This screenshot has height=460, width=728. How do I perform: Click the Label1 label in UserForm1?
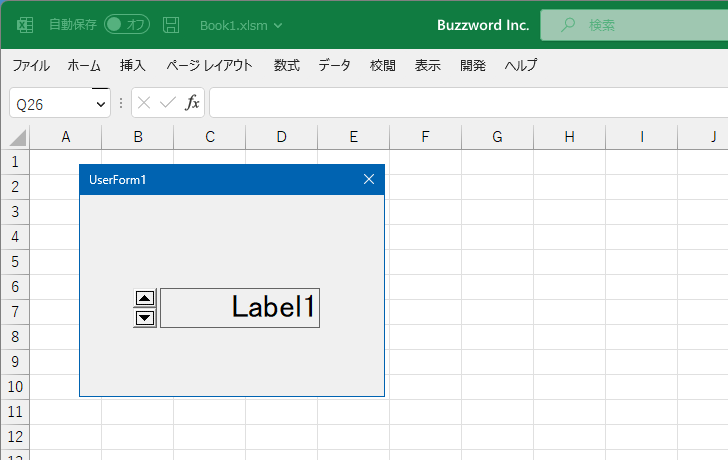pos(240,308)
